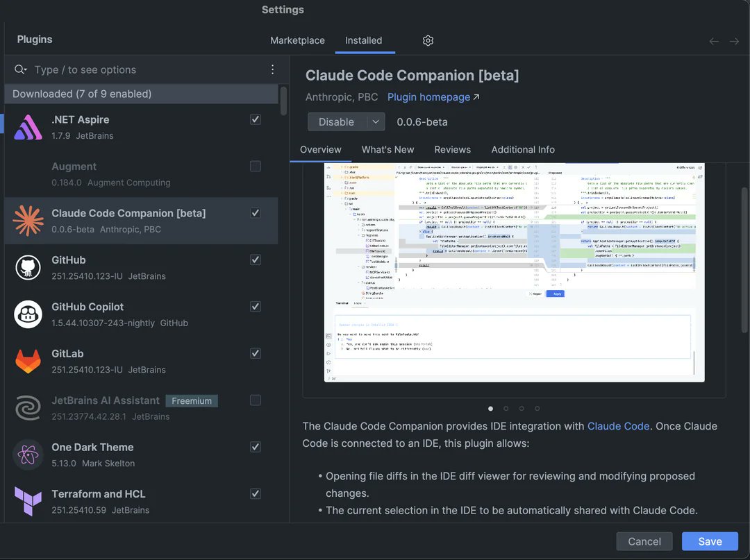Uncheck Claude Code Companion plugin
The image size is (750, 560).
(x=256, y=213)
